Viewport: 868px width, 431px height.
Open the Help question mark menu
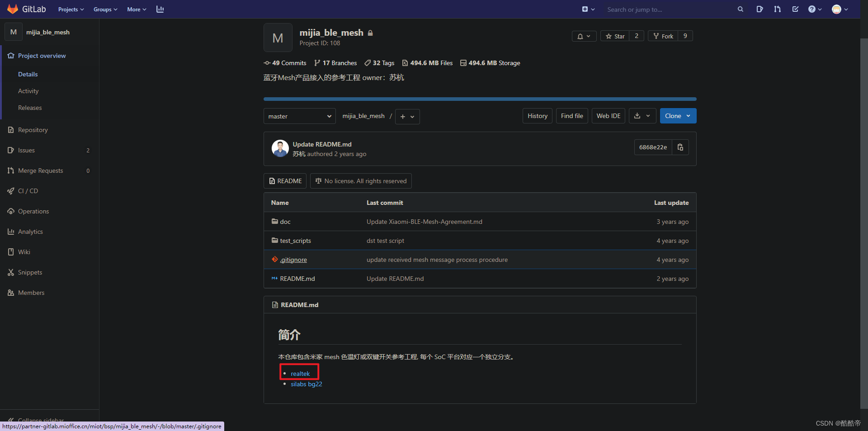point(815,9)
